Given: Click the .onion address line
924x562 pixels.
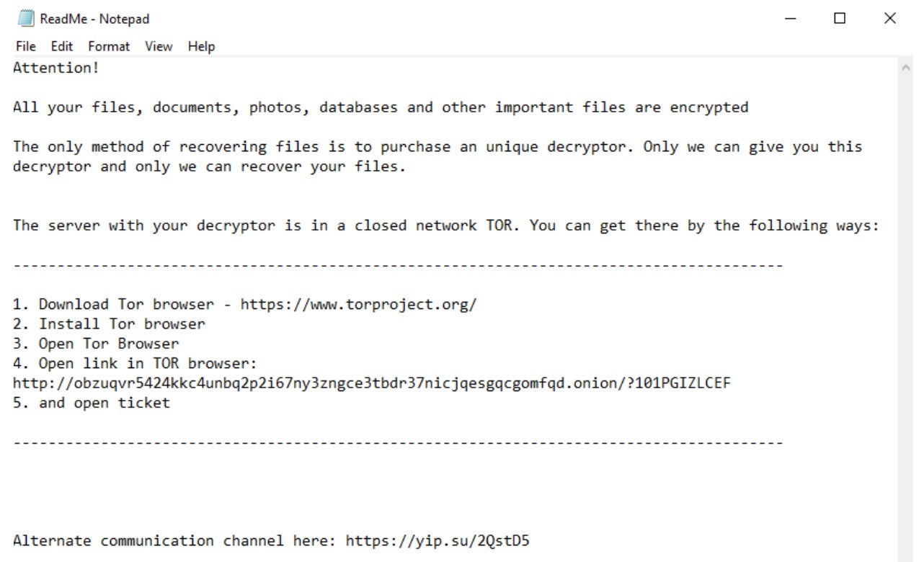Looking at the screenshot, I should tap(371, 383).
